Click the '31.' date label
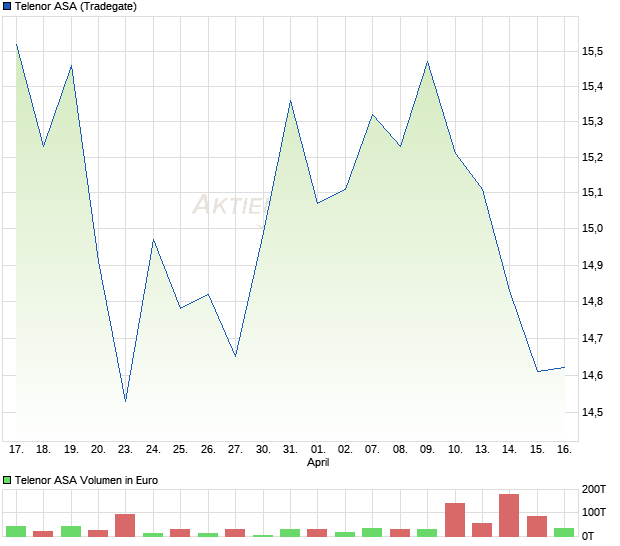Screen dimensions: 620x546 (290, 450)
